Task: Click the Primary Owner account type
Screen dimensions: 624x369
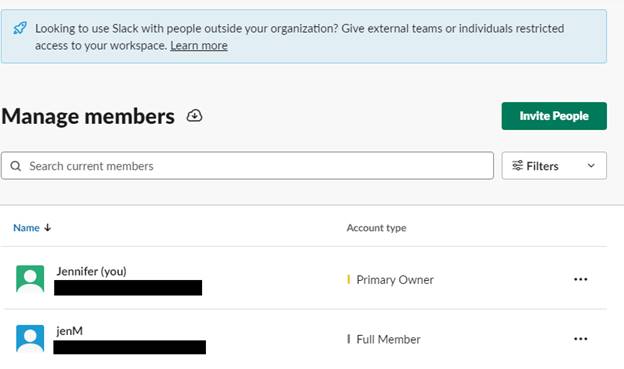Action: pyautogui.click(x=395, y=280)
